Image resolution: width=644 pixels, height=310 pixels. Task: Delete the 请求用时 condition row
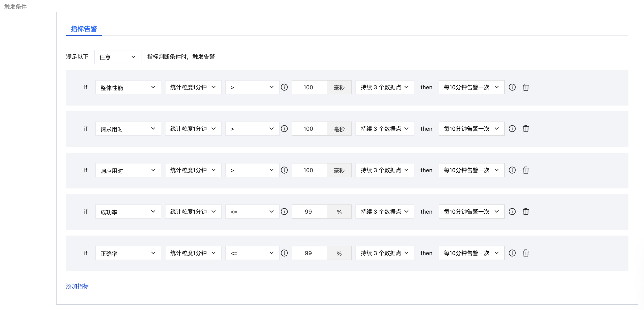pyautogui.click(x=526, y=129)
